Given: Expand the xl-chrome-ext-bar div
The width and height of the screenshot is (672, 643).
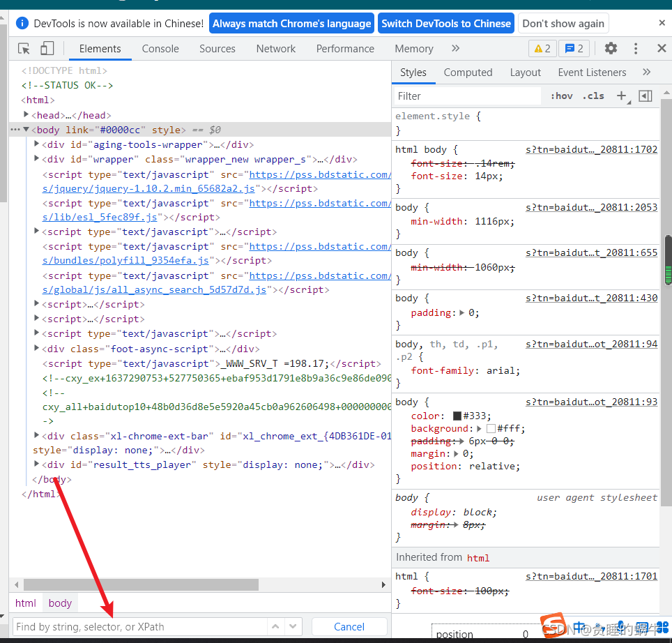Looking at the screenshot, I should click(36, 434).
